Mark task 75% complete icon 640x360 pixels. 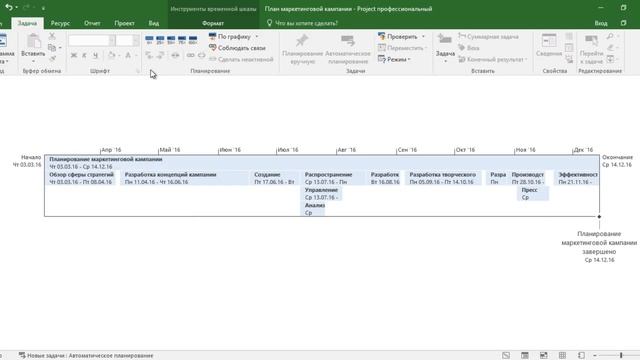click(182, 40)
